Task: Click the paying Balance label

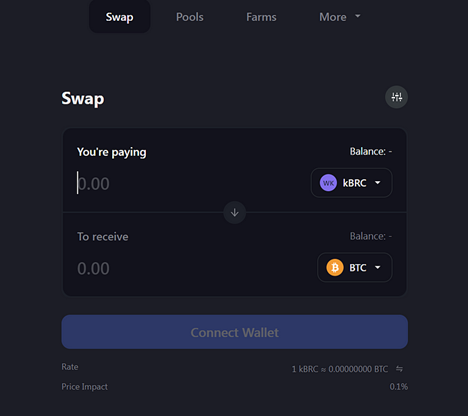Action: click(x=371, y=152)
